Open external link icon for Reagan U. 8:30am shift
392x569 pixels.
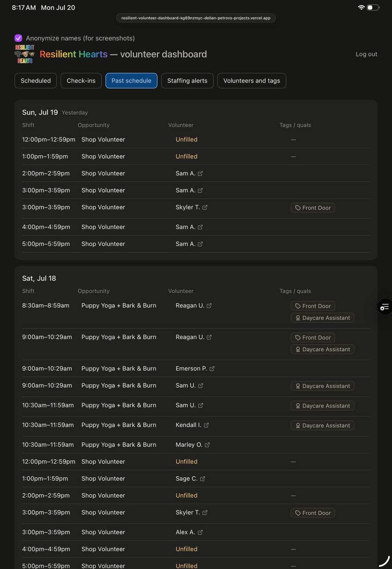pyautogui.click(x=209, y=305)
